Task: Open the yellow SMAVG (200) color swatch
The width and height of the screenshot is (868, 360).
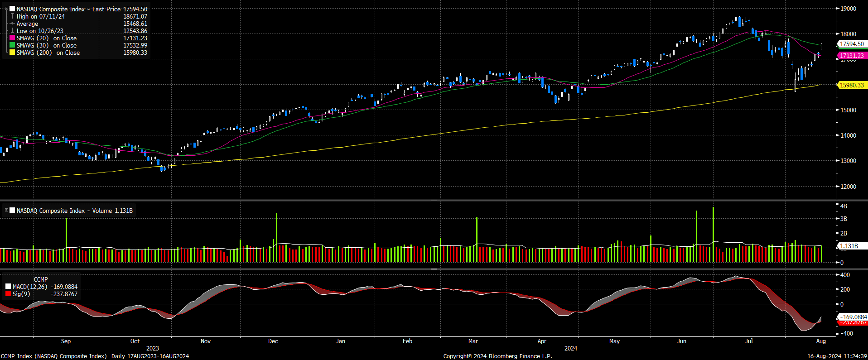Action: (x=13, y=53)
